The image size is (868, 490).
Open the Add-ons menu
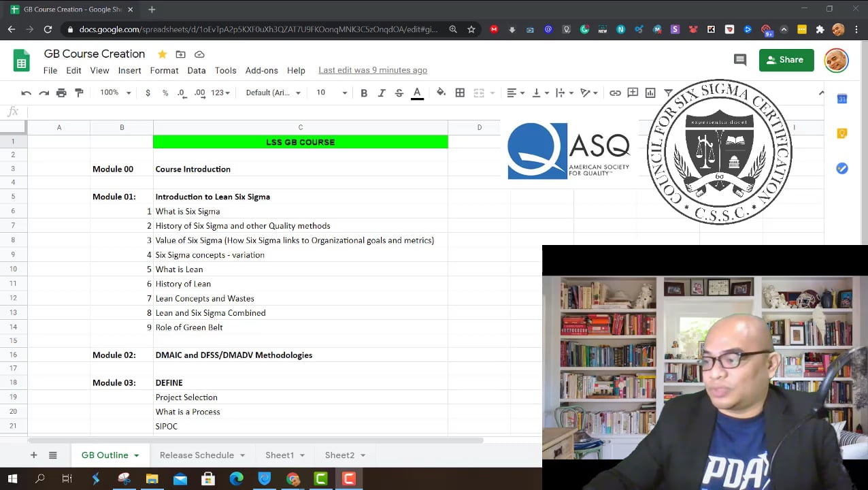click(262, 70)
